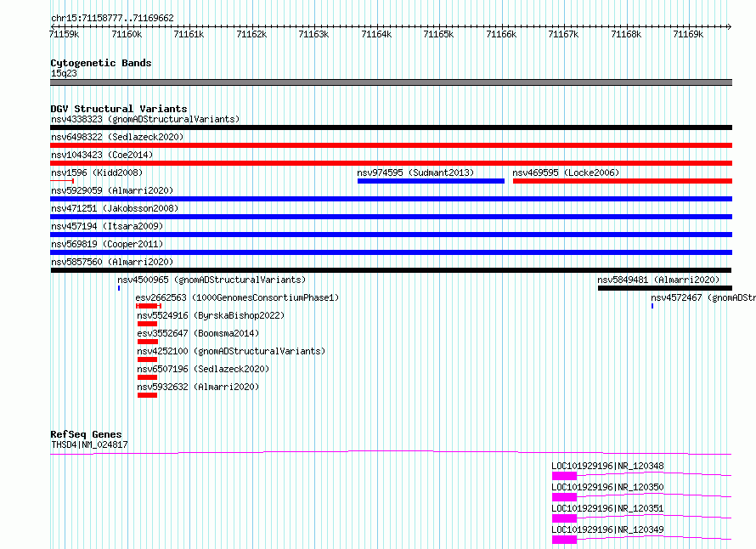Click the blue nsv974595 variant bar

431,181
